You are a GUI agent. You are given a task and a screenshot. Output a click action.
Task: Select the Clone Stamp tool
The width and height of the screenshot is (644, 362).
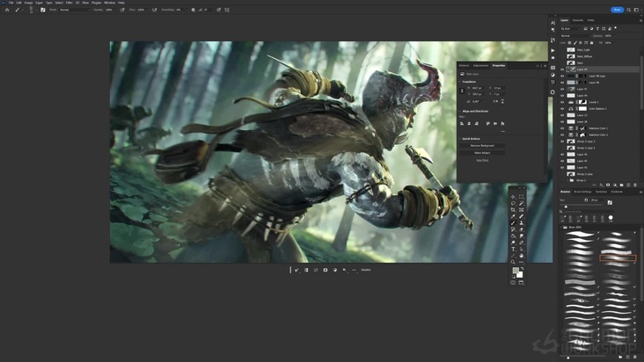click(521, 223)
